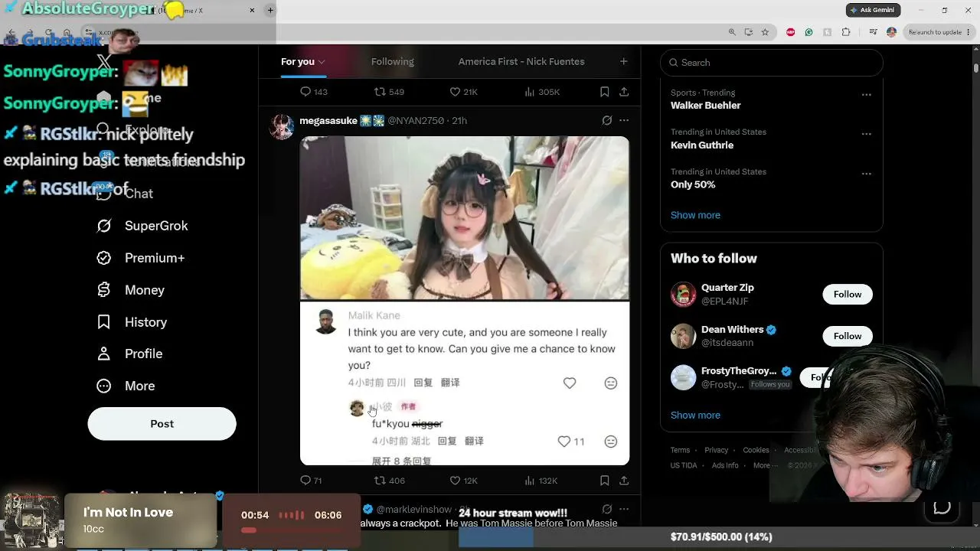Open the Kevin Guthrie trending topic
This screenshot has height=551, width=980.
click(702, 145)
